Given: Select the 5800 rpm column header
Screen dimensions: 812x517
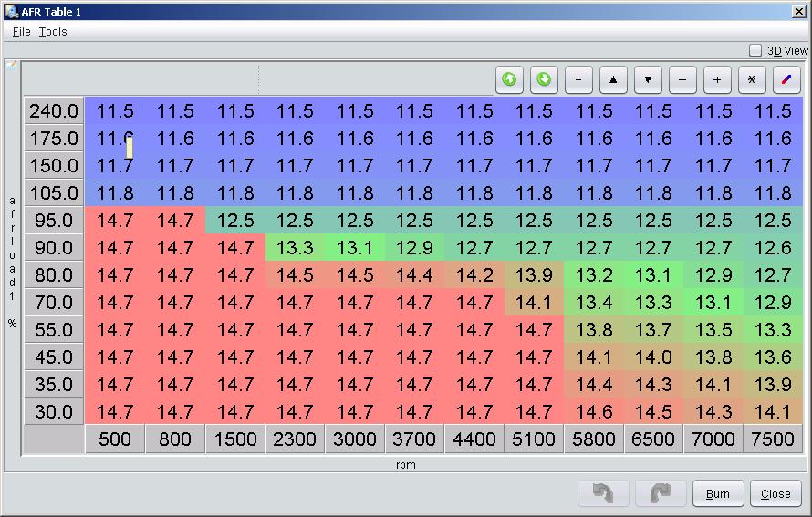Looking at the screenshot, I should click(594, 439).
